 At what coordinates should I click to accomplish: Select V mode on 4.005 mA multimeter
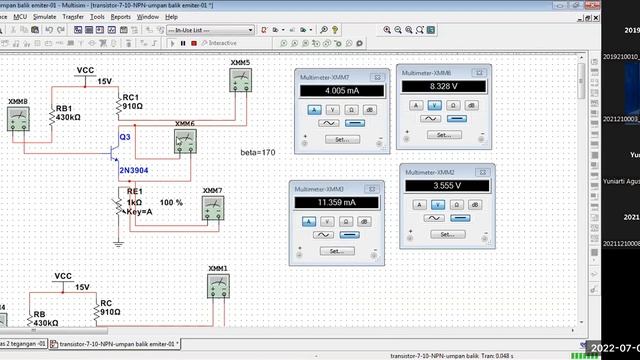[333, 110]
